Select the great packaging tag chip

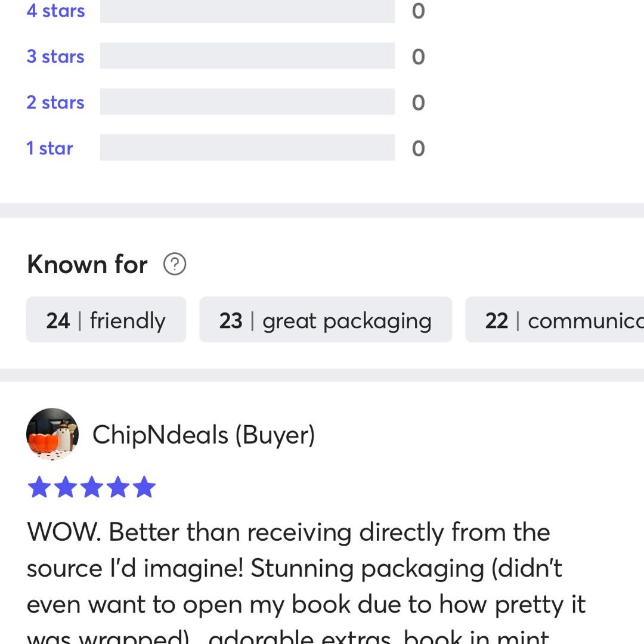coord(326,320)
